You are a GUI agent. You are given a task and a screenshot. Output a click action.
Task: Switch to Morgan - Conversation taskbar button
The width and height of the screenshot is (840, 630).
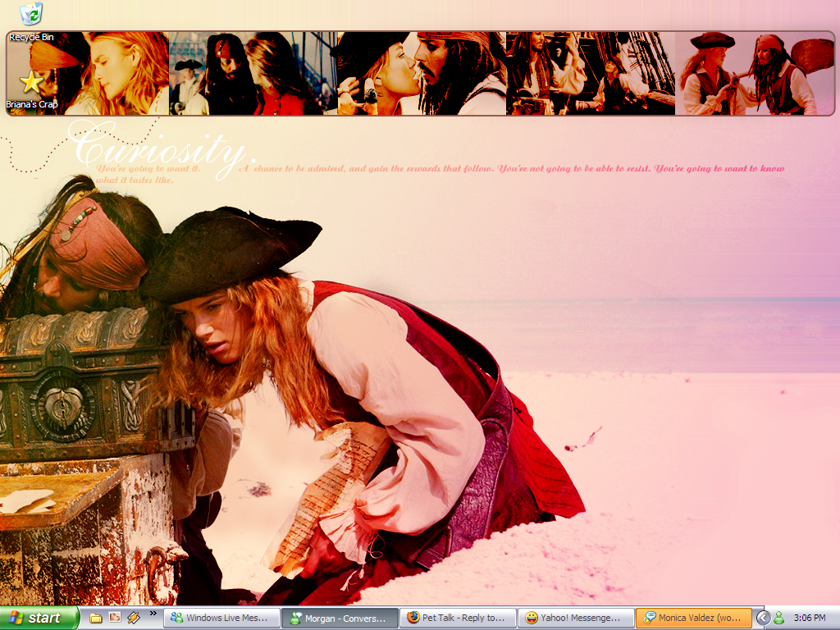pos(340,619)
